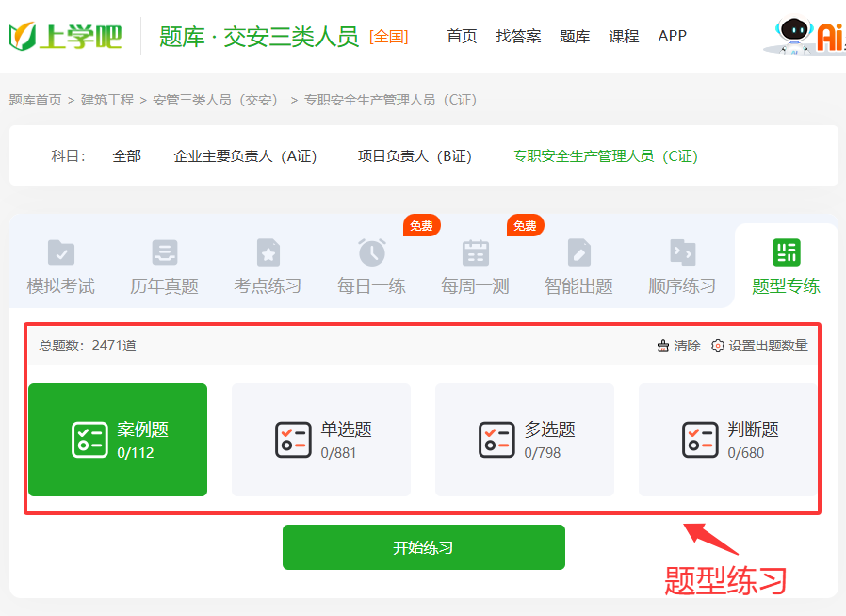Click the 每日一练 alarm clock icon
The width and height of the screenshot is (846, 616).
tap(372, 251)
